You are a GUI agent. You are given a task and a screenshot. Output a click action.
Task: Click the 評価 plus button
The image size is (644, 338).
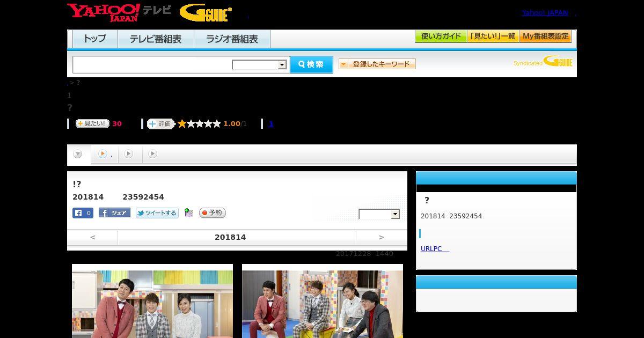click(161, 124)
